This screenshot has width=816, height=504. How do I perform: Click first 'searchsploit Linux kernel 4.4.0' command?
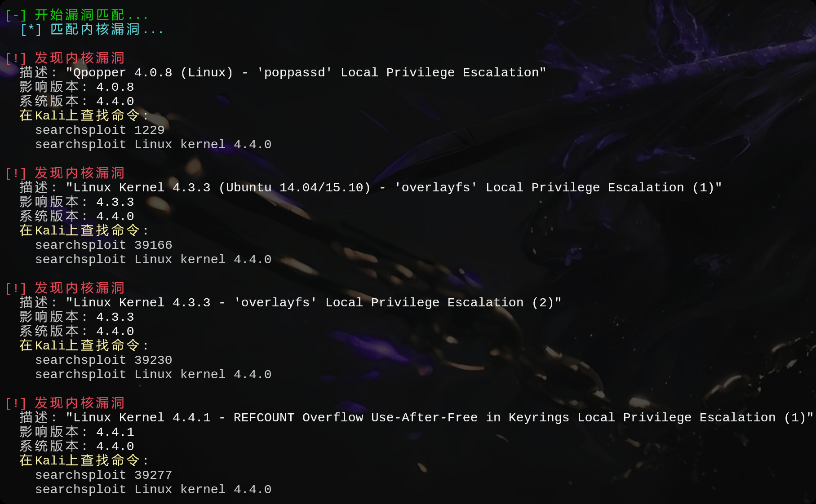coord(153,144)
